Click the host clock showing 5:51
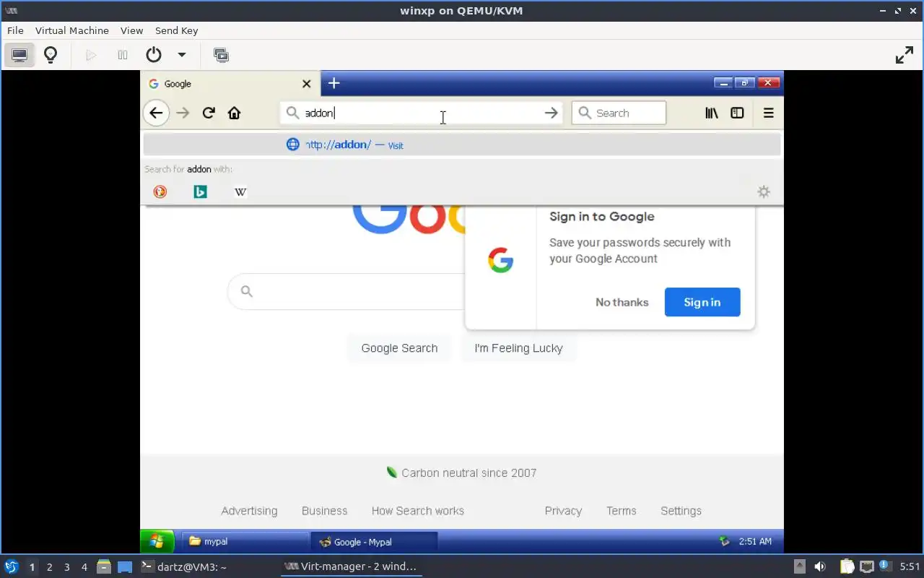This screenshot has height=578, width=924. tap(910, 566)
